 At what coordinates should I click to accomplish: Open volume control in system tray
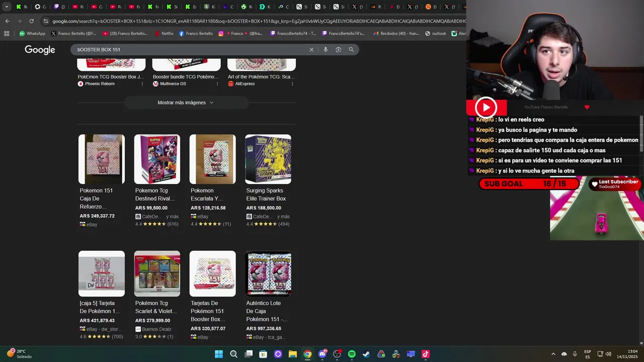609,354
